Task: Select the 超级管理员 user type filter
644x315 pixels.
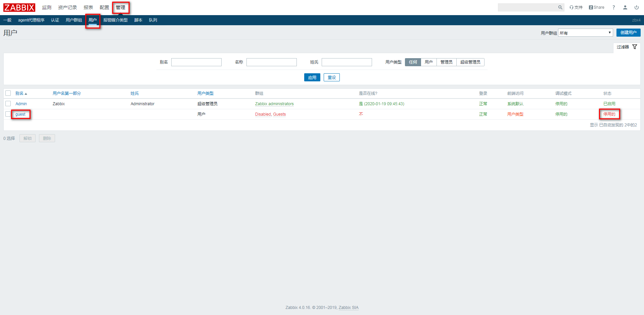Action: 470,62
